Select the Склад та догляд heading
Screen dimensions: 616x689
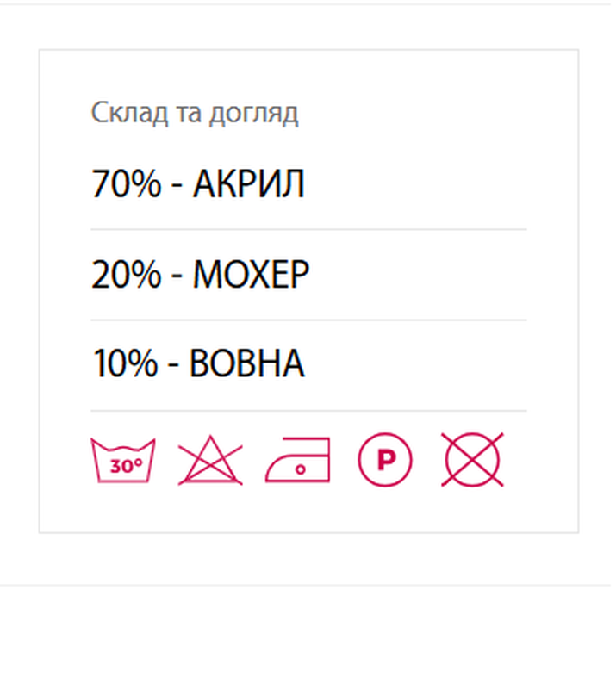(195, 113)
